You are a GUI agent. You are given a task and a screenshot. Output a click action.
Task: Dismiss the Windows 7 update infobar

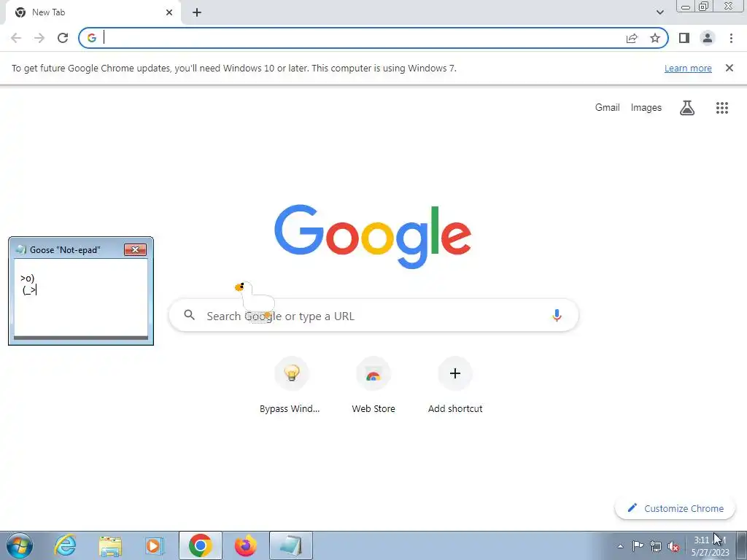(x=729, y=68)
